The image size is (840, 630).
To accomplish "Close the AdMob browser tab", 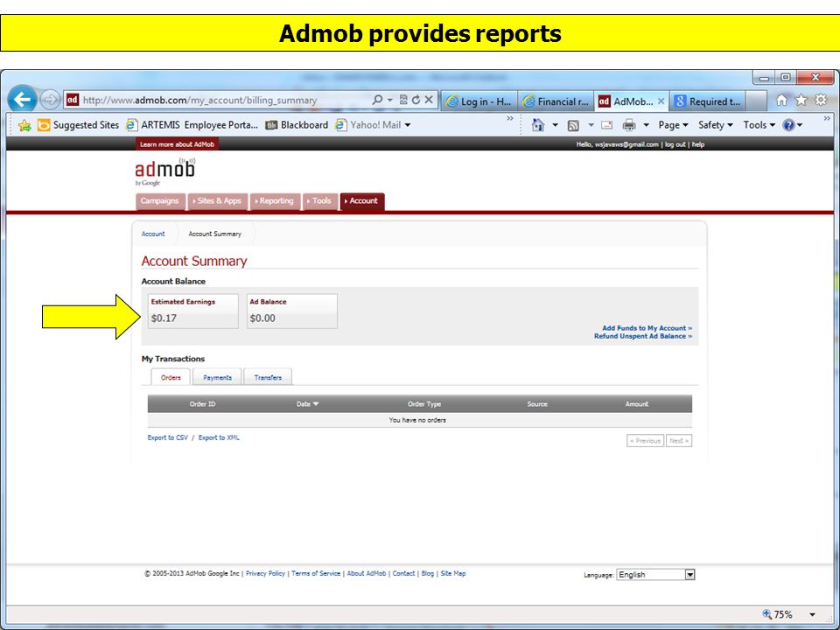I will coord(661,101).
